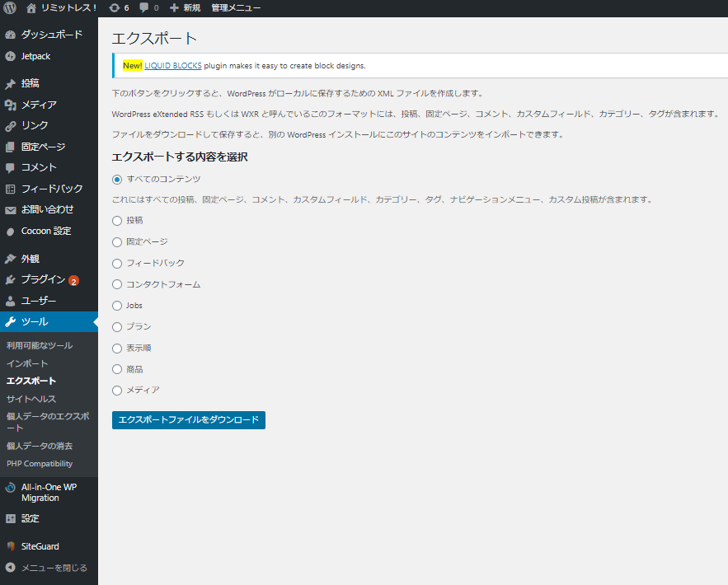The width and height of the screenshot is (728, 585).
Task: Select the コンタクトフォーム radio button
Action: pyautogui.click(x=117, y=284)
